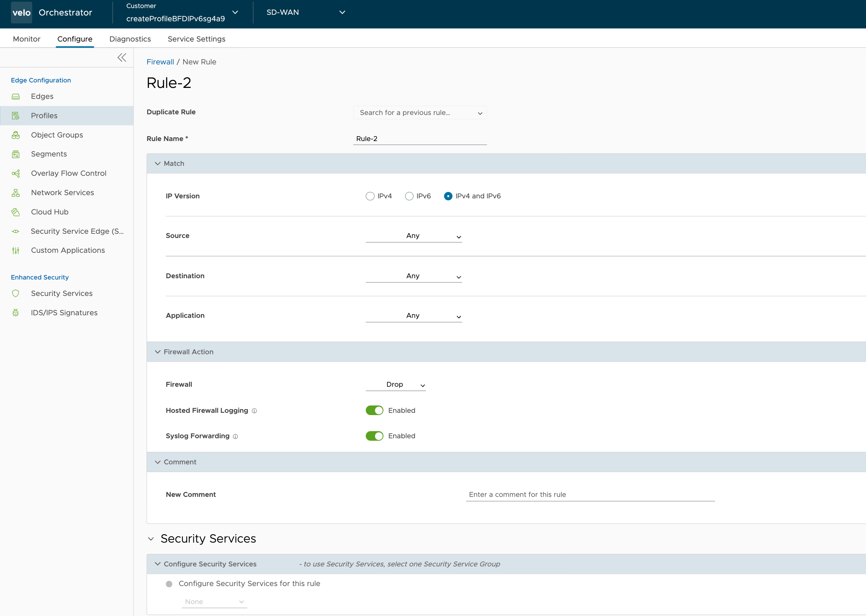This screenshot has height=616, width=866.
Task: Switch to the Diagnostics tab
Action: point(130,39)
